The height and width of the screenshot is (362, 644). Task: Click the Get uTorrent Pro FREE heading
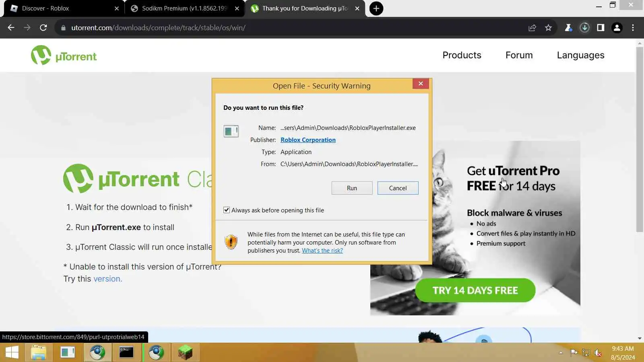(x=513, y=179)
